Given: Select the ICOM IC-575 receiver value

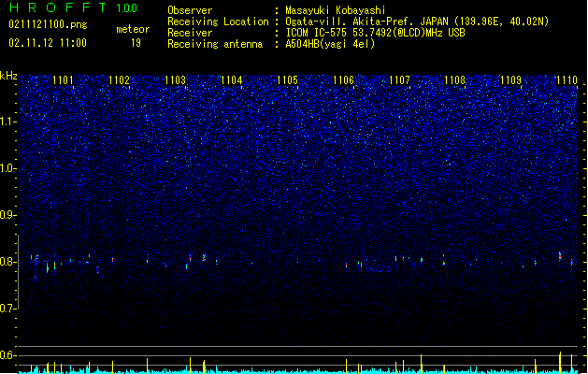Looking at the screenshot, I should tap(375, 33).
